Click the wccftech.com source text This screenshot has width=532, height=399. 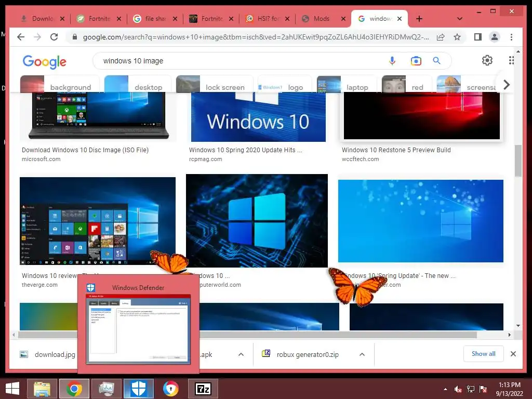pyautogui.click(x=361, y=159)
